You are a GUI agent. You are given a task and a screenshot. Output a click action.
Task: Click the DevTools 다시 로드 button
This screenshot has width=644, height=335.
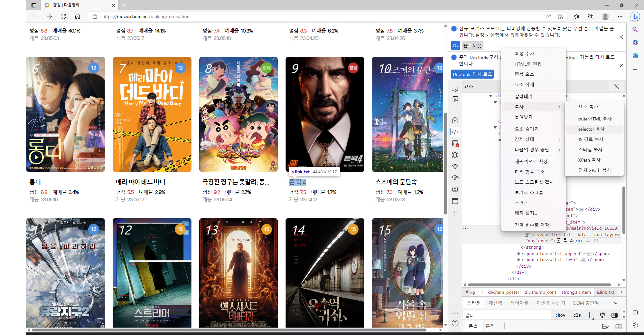click(472, 74)
